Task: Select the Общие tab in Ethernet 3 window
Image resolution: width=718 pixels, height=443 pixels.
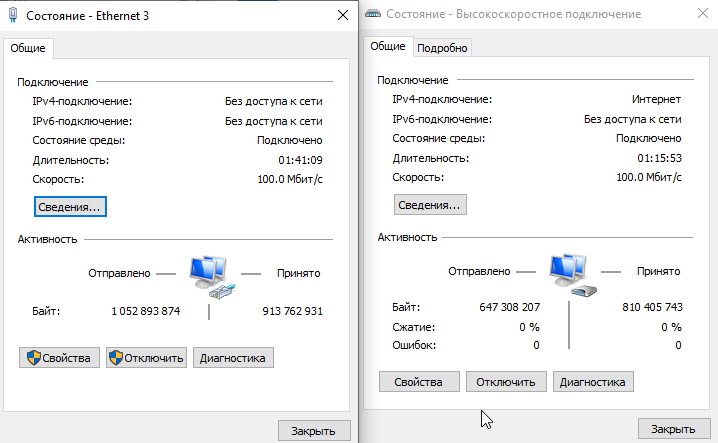Action: 28,48
